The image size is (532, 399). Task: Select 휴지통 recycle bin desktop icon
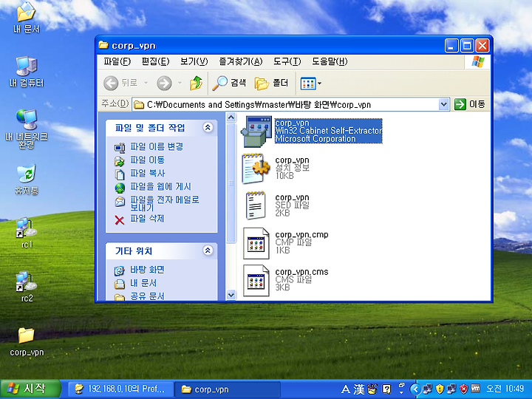pos(27,180)
